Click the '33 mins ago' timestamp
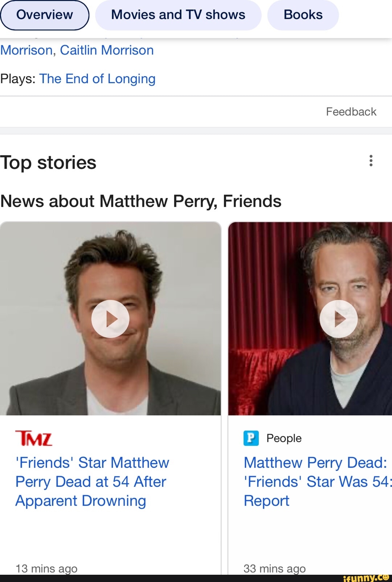 (274, 568)
